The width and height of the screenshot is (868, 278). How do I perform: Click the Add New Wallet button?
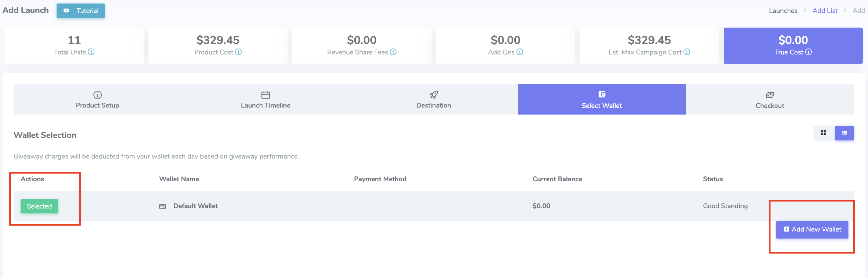(812, 229)
